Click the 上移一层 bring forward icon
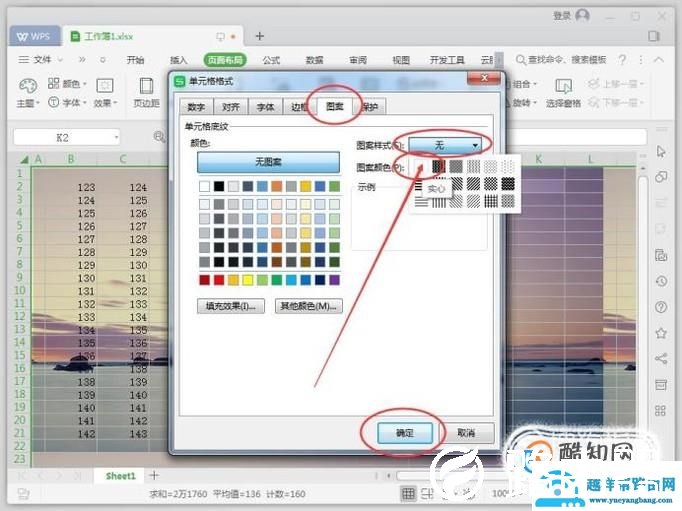Viewport: 682px width, 511px height. [x=593, y=83]
